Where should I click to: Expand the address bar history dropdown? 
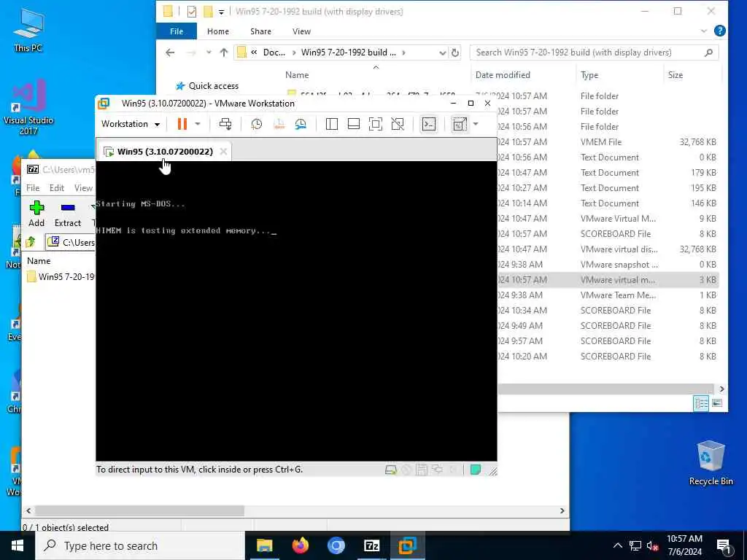tap(442, 52)
